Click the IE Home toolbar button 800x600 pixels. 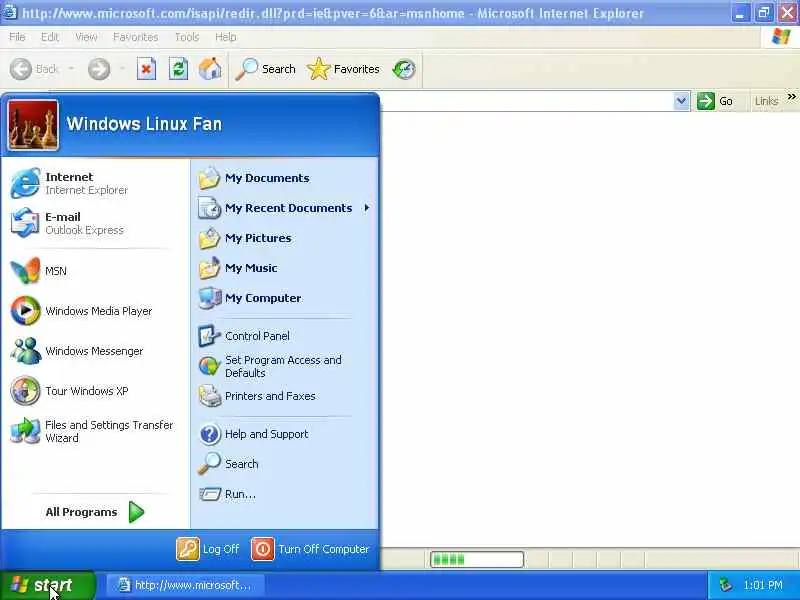tap(210, 69)
